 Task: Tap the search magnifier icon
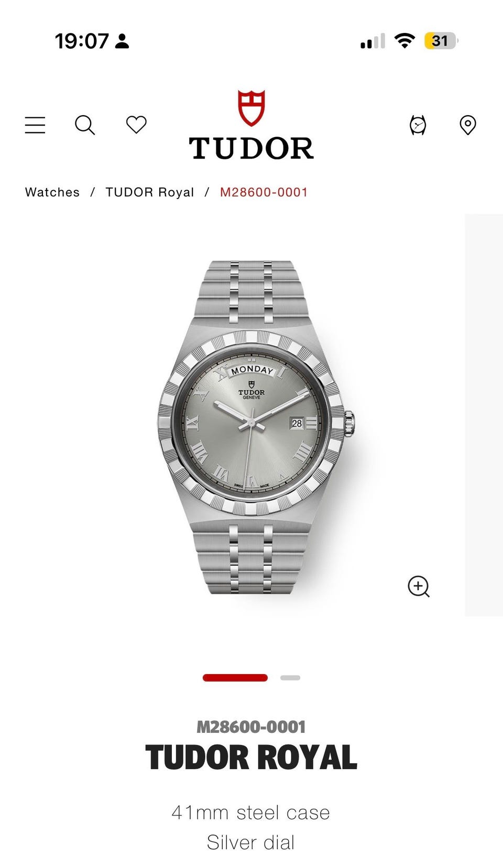(x=85, y=125)
